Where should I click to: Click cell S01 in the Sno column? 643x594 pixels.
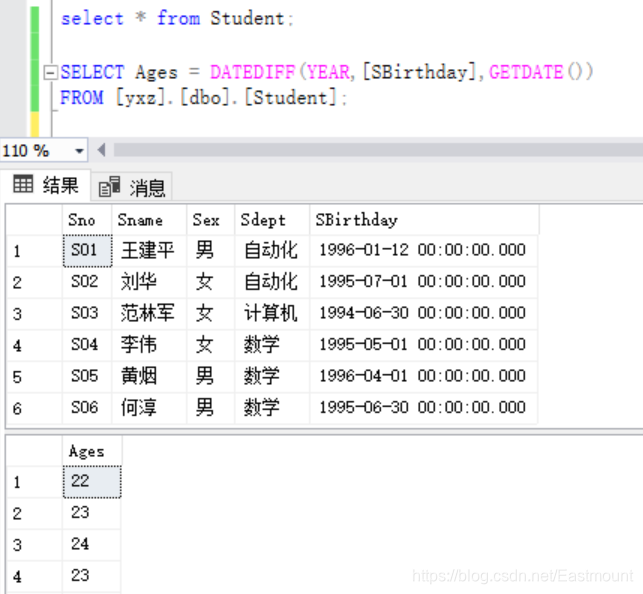[87, 250]
